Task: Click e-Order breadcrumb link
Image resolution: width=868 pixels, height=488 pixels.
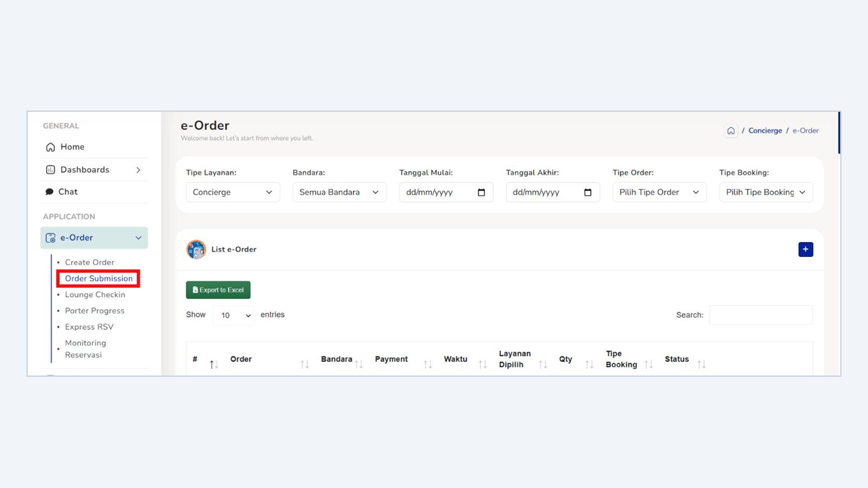Action: 806,131
